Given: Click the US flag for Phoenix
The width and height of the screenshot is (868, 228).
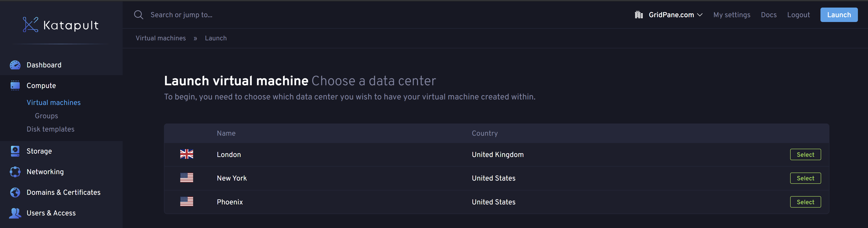Looking at the screenshot, I should (x=187, y=202).
